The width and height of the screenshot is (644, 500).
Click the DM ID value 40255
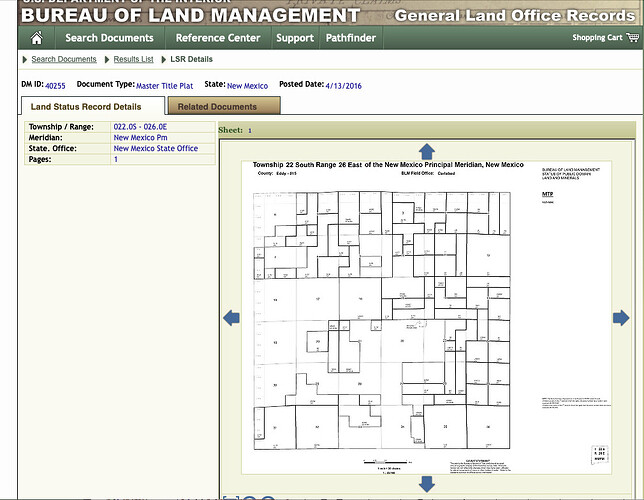click(x=55, y=86)
